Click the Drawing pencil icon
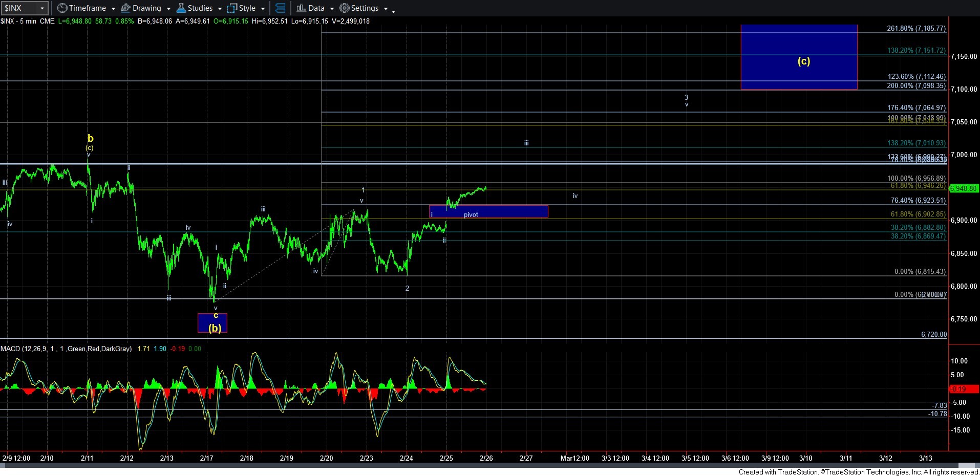Screen dimensions: 980x476 (x=125, y=8)
